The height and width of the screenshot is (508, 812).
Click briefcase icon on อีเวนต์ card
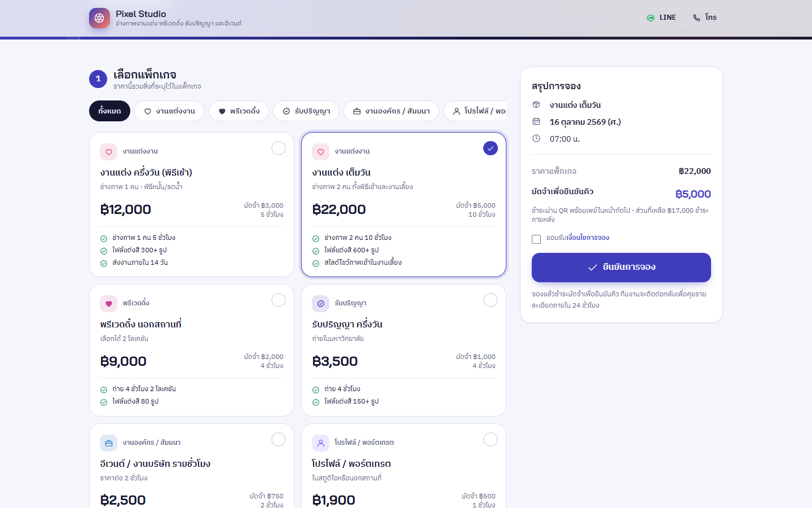(x=109, y=443)
